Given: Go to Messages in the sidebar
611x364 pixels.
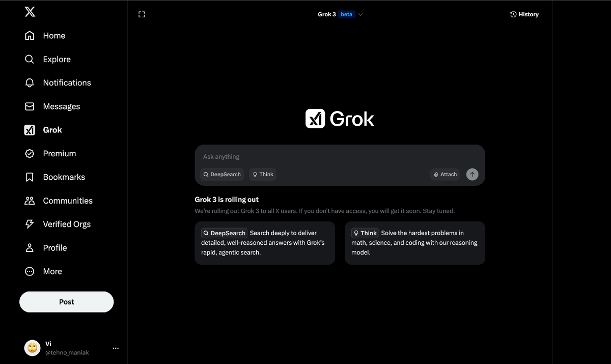Looking at the screenshot, I should click(x=52, y=106).
